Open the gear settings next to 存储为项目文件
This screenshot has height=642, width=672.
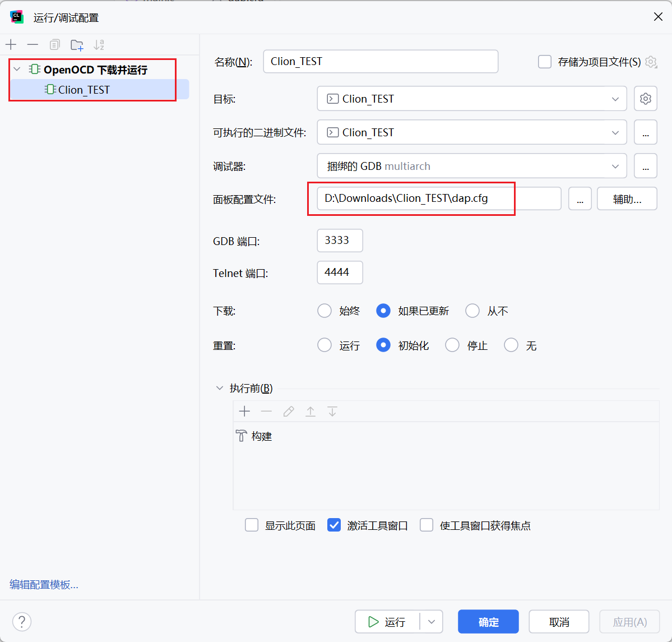(x=651, y=62)
